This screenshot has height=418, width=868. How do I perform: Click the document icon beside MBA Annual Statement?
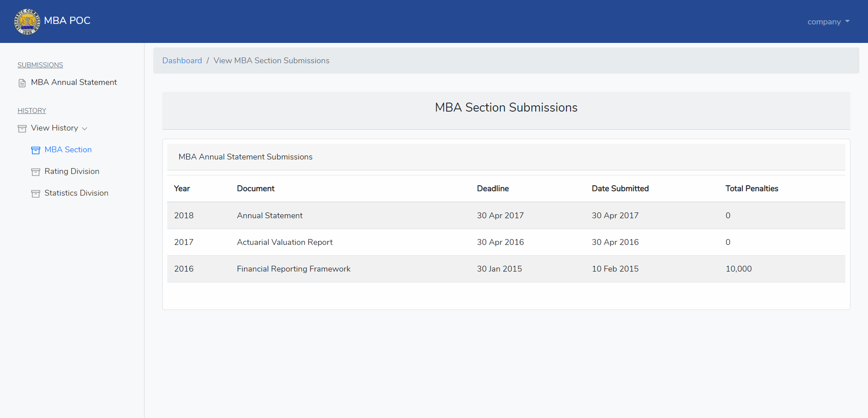22,83
